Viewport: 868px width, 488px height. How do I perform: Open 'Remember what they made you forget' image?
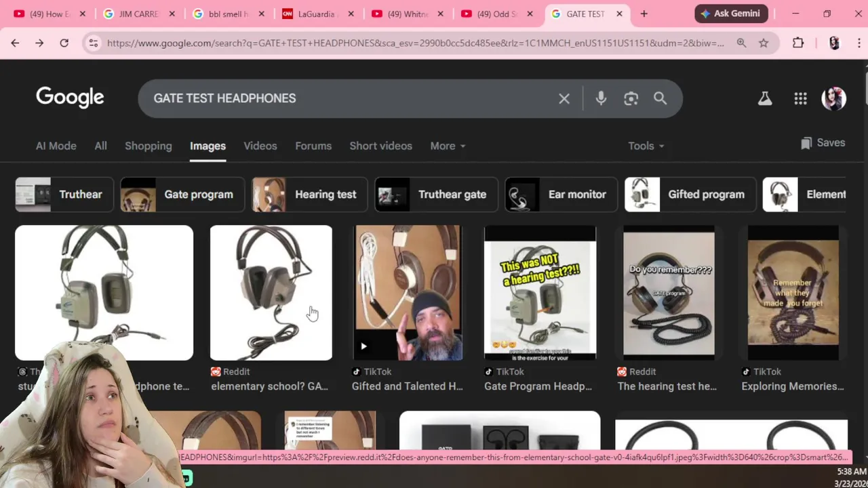(x=793, y=292)
